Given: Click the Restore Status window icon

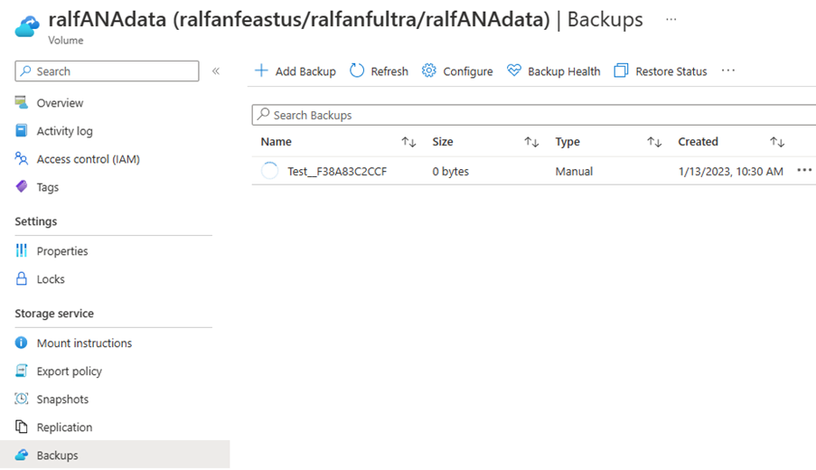Looking at the screenshot, I should [621, 71].
